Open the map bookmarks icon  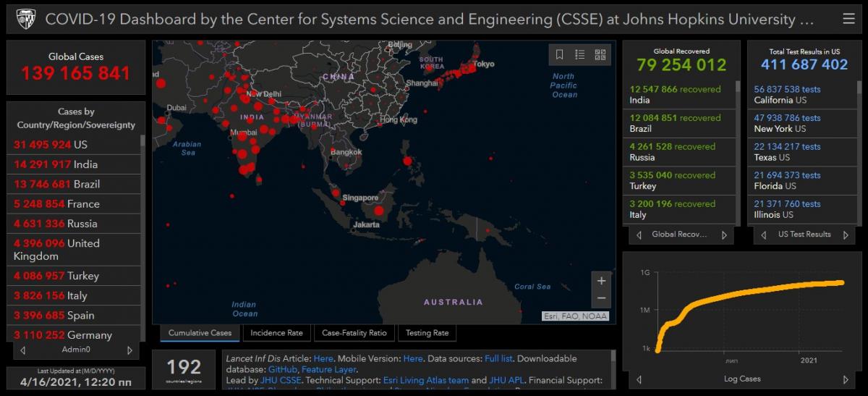(x=559, y=54)
